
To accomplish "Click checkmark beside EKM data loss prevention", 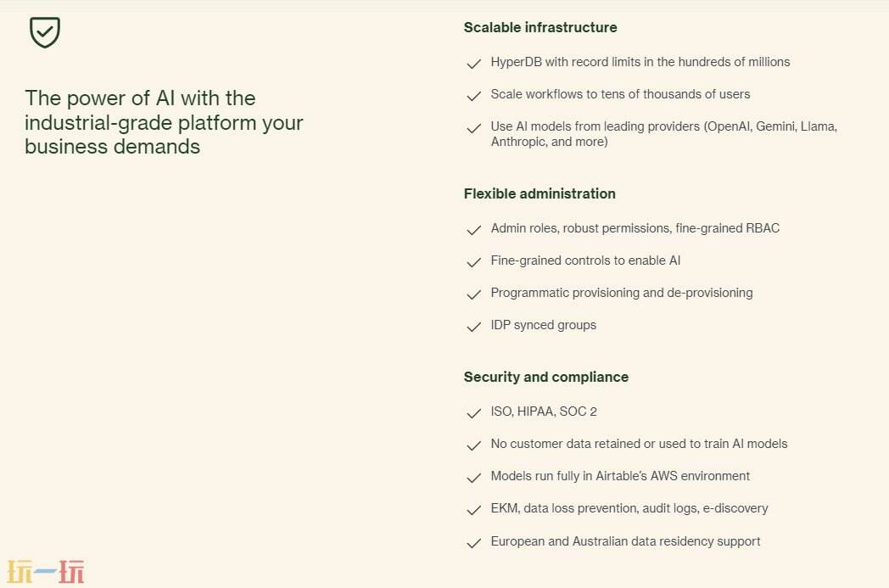I will [x=474, y=510].
